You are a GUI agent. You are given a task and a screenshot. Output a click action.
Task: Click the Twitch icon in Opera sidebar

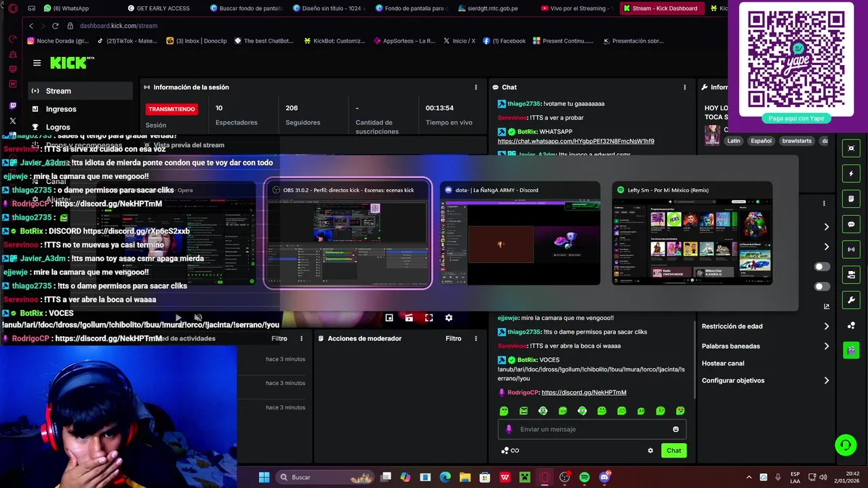12,106
